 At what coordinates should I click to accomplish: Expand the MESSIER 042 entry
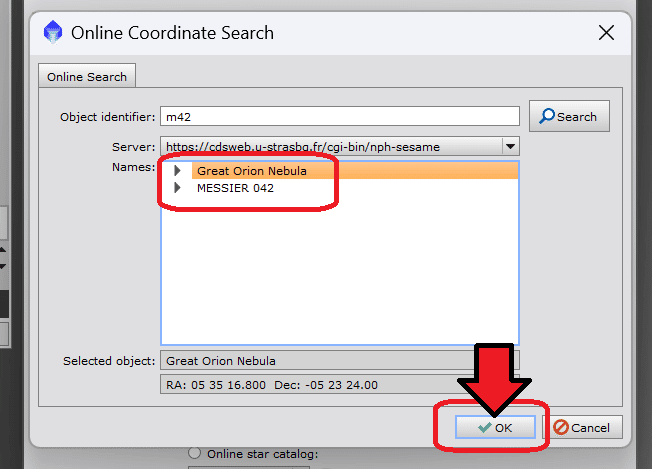coord(178,188)
